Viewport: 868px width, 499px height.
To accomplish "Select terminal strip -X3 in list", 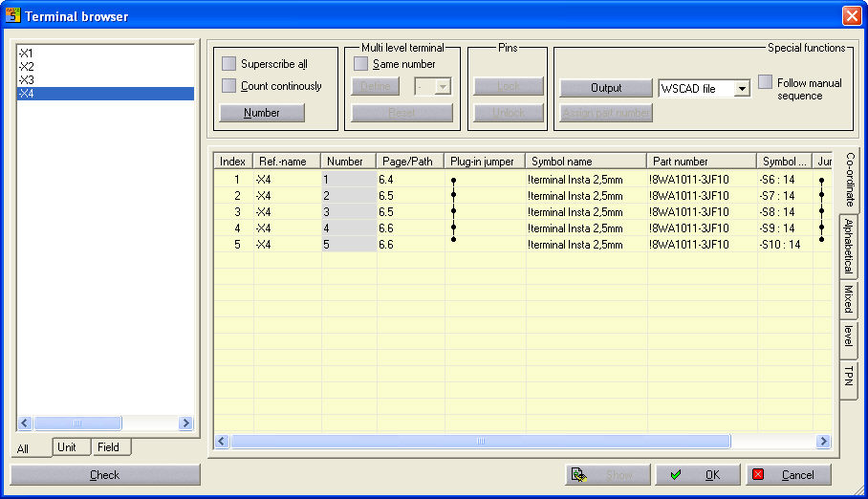I will tap(105, 79).
